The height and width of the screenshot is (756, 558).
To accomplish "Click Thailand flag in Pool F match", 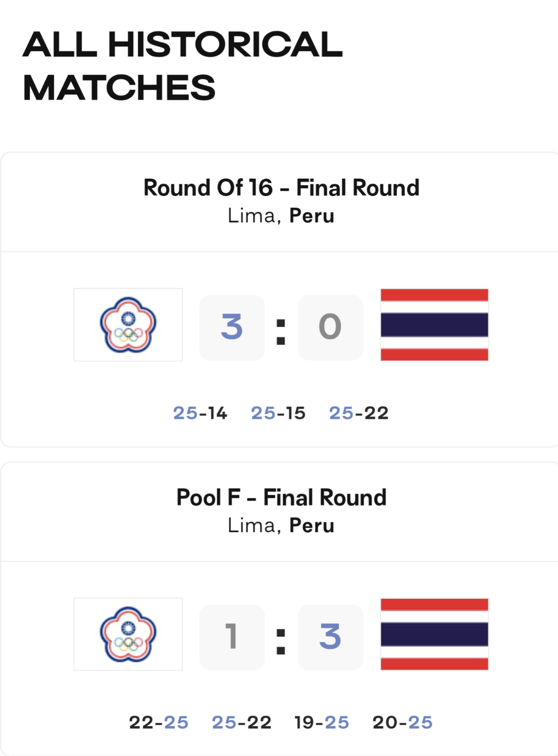I will [435, 634].
